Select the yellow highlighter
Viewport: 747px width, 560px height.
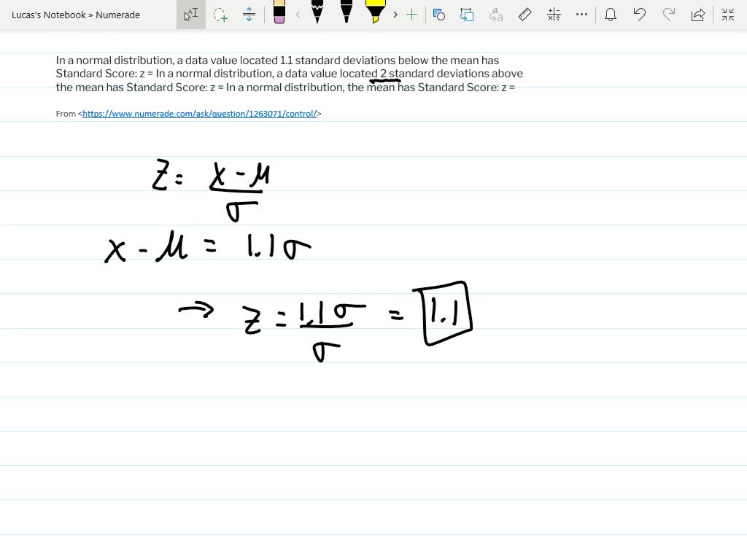pyautogui.click(x=375, y=12)
